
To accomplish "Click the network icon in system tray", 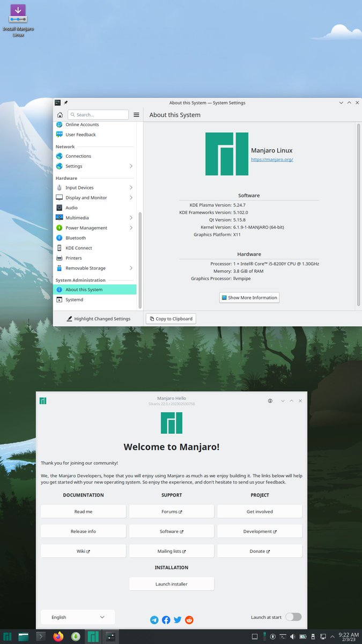I will pyautogui.click(x=323, y=636).
